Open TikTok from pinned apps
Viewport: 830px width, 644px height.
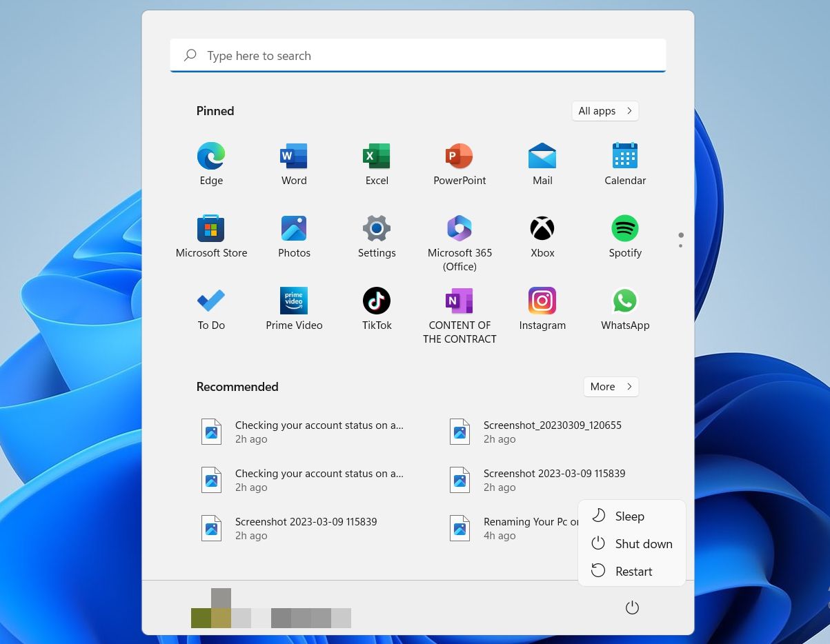377,301
